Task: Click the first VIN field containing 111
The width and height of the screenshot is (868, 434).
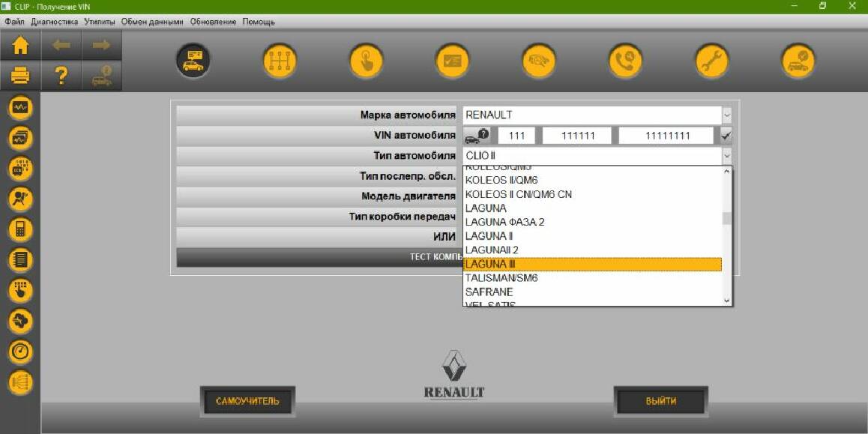Action: [516, 136]
